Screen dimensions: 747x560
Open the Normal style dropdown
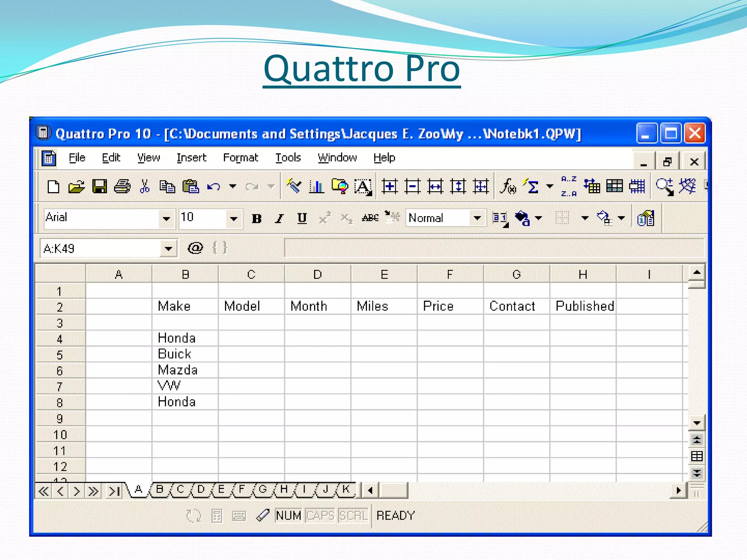(477, 218)
